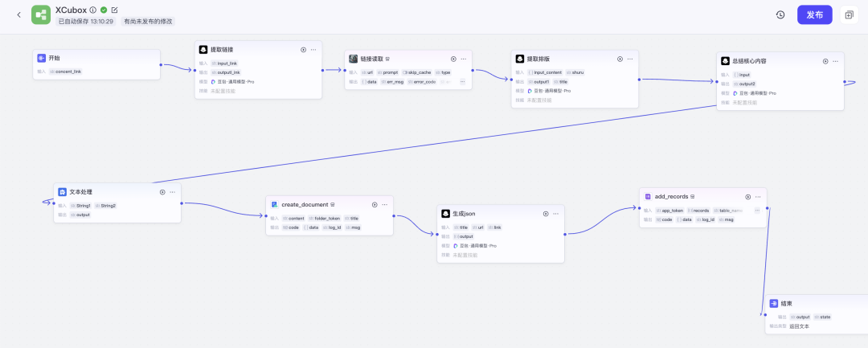
Task: Expand hidden inputs in add_records node
Action: pyautogui.click(x=757, y=211)
